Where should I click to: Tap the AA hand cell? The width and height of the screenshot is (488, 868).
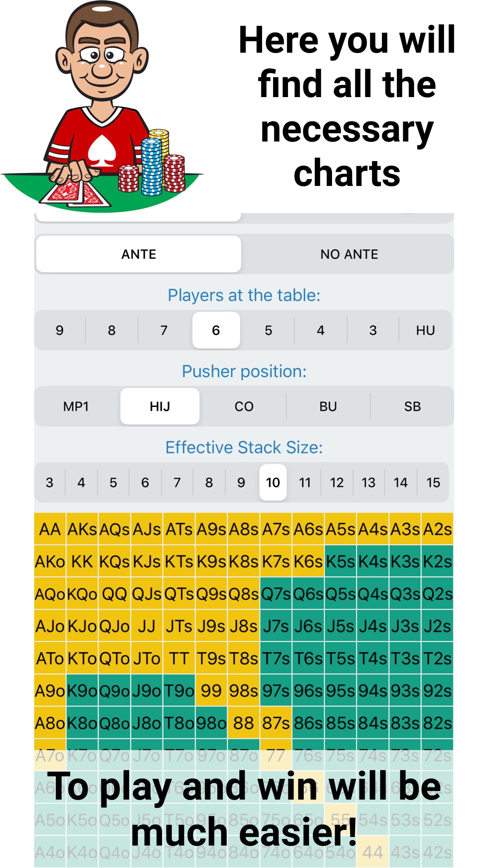point(50,529)
